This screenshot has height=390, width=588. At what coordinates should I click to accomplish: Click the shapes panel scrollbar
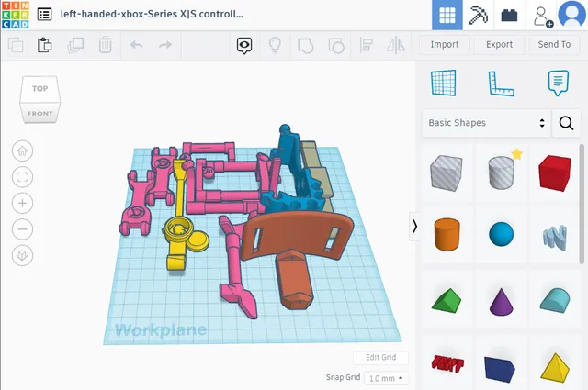point(582,205)
